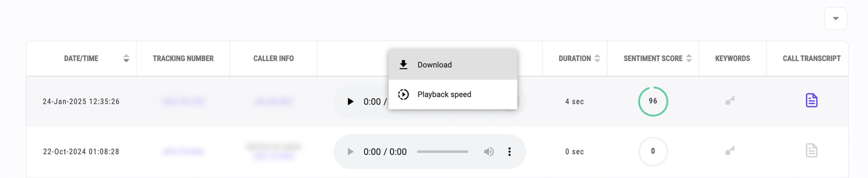View keywords for the 24-Jan-2025 call
The height and width of the screenshot is (178, 868).
point(730,100)
